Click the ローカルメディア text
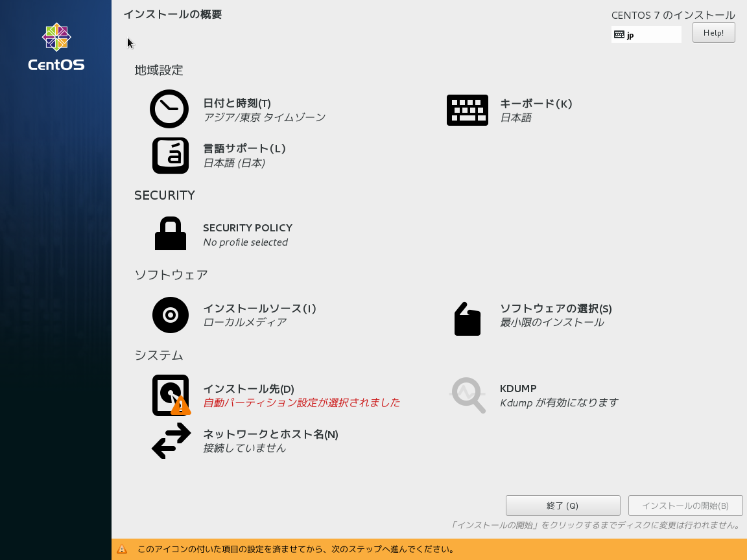The width and height of the screenshot is (747, 560). pos(245,322)
